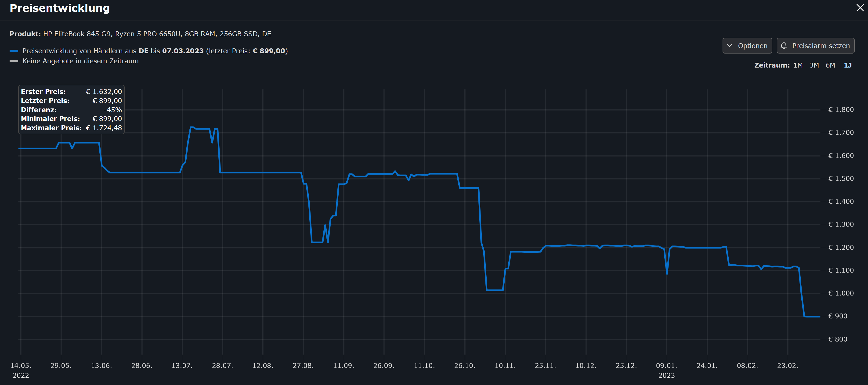
Task: Toggle the Keine Angebote in diesem Zeitraum legend
Action: pos(80,61)
